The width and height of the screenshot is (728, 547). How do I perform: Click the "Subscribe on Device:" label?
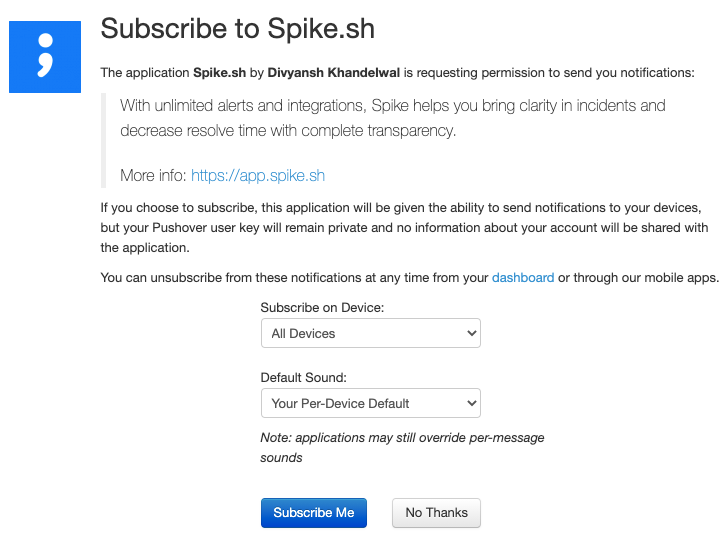(x=322, y=307)
